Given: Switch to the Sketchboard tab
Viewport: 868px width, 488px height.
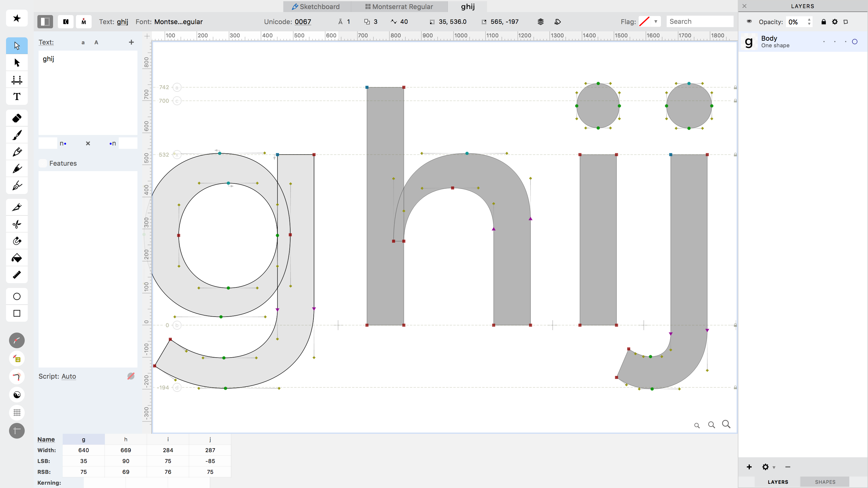Looking at the screenshot, I should point(316,6).
